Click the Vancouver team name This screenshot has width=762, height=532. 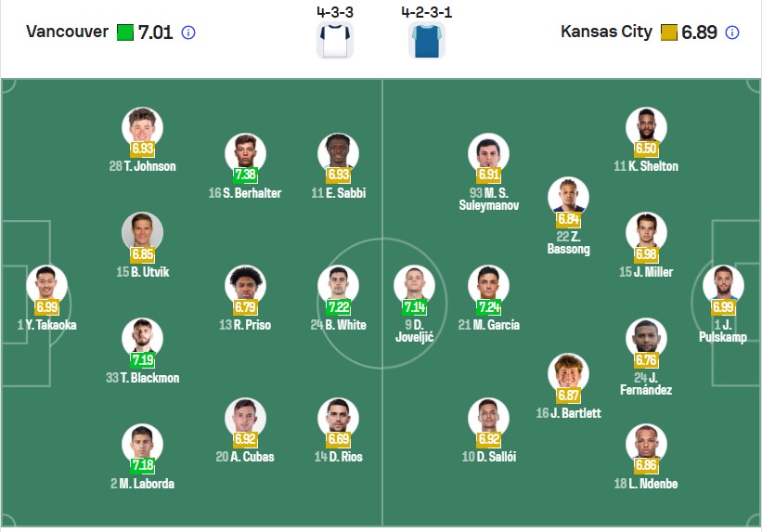67,32
